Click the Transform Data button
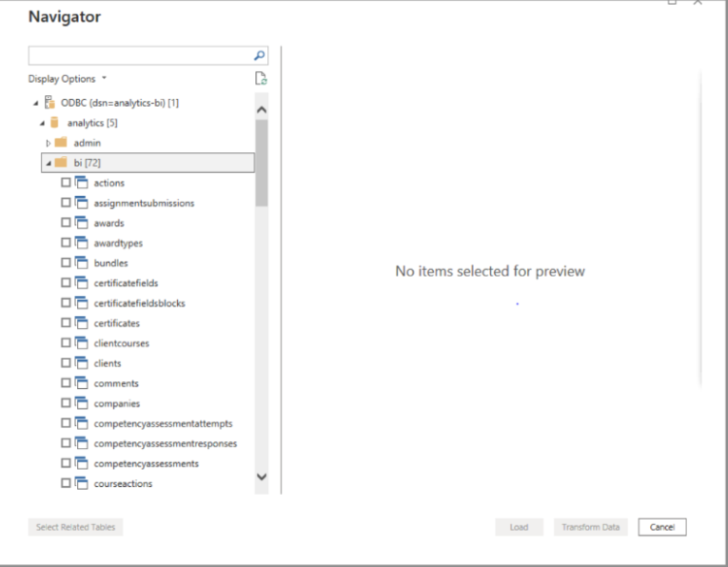The width and height of the screenshot is (728, 567). (590, 527)
